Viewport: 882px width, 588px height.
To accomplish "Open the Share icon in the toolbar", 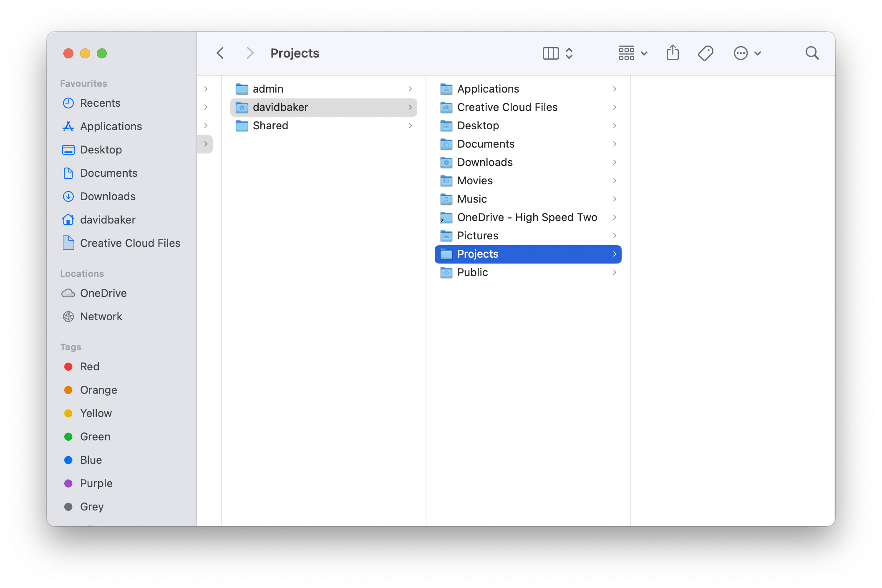I will (673, 53).
